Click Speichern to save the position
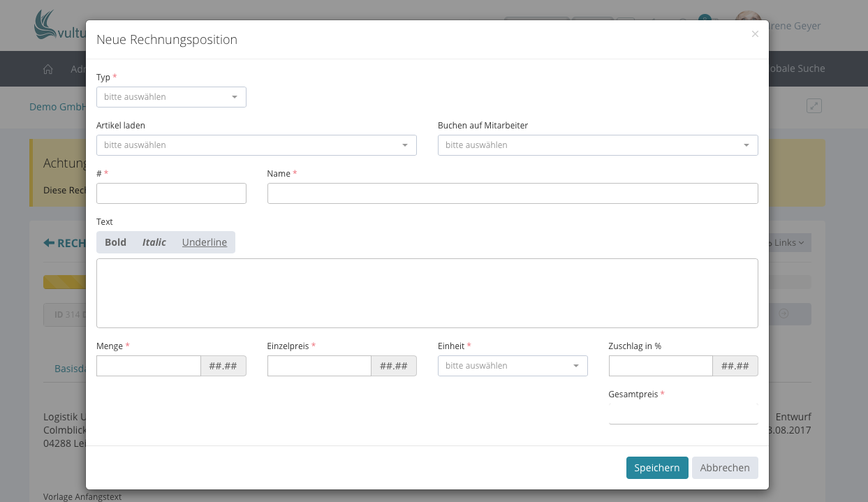 pyautogui.click(x=656, y=468)
